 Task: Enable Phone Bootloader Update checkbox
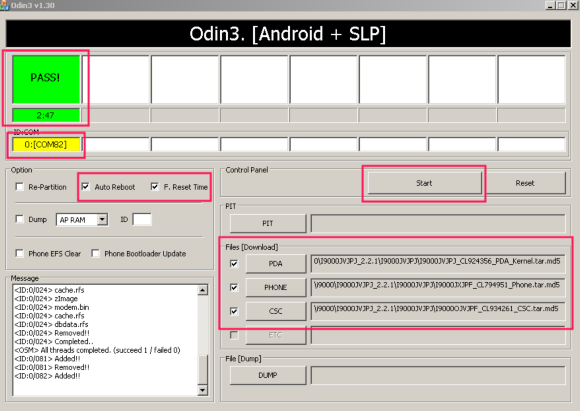click(95, 253)
